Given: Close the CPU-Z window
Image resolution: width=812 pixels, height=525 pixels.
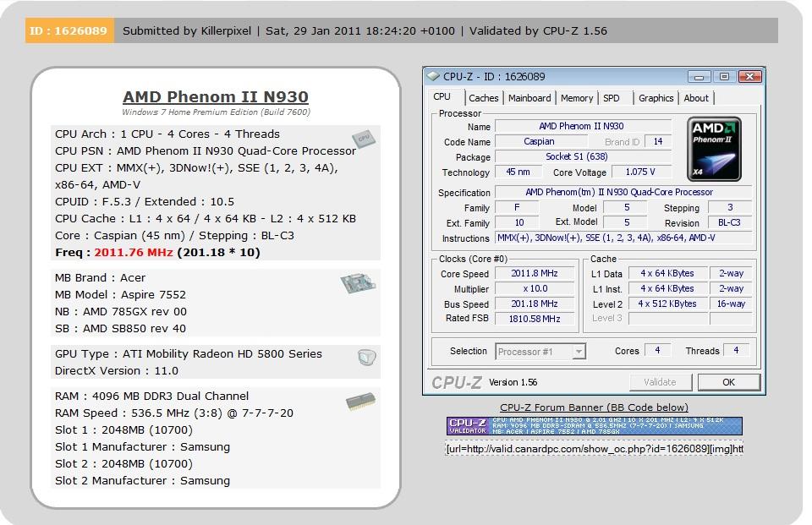Looking at the screenshot, I should [x=749, y=77].
